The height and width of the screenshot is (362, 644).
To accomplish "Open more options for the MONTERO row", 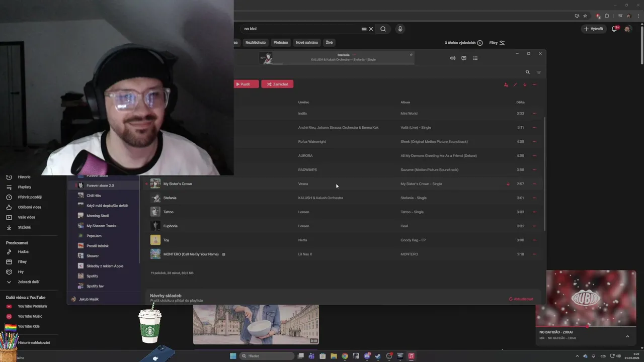I will coord(534,254).
